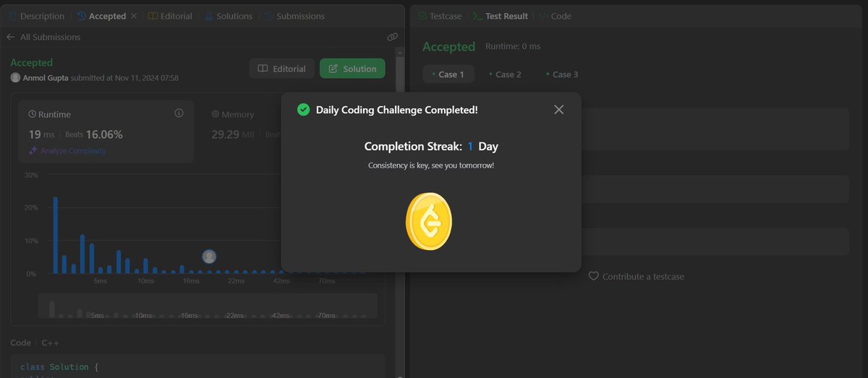Switch to the Editorial tab

click(171, 16)
